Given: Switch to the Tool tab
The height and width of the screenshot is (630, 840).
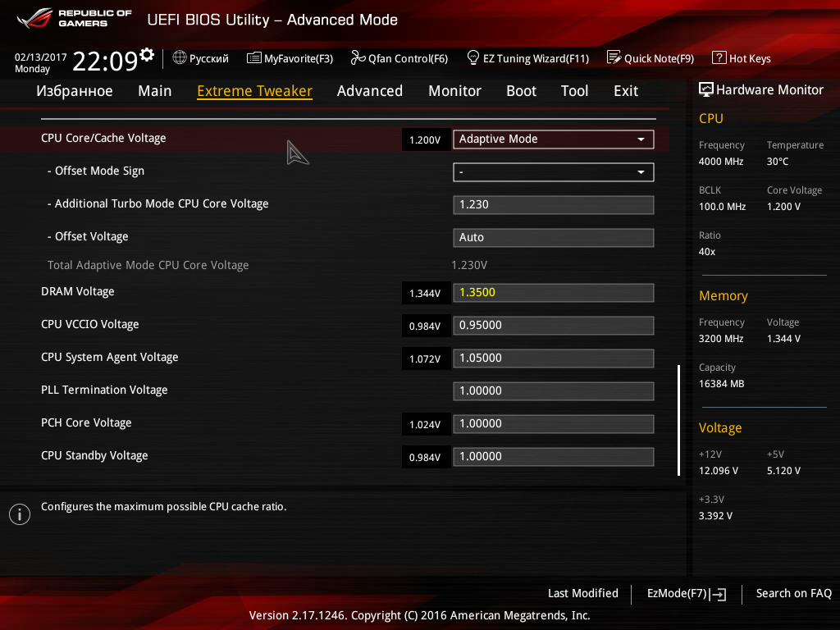Looking at the screenshot, I should pos(574,91).
